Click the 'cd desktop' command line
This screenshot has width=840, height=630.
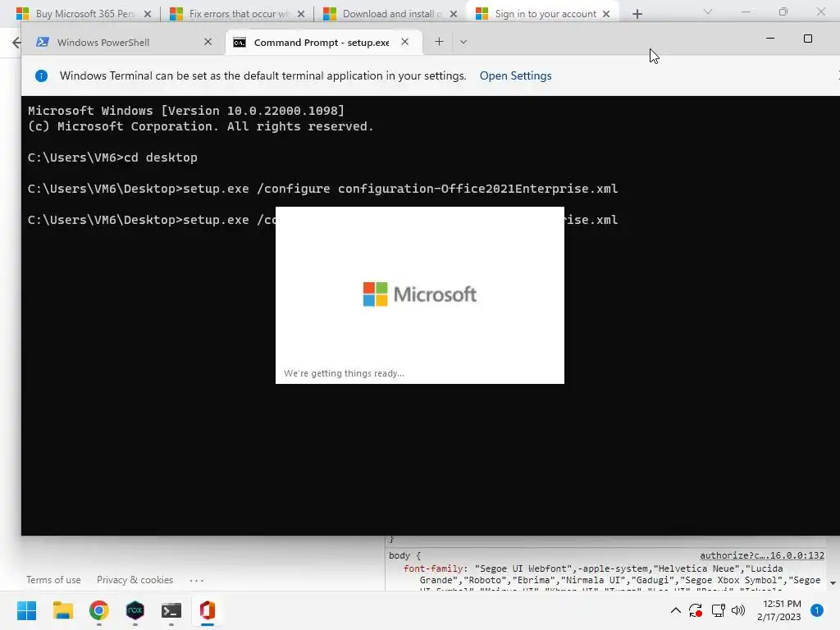[x=112, y=157]
